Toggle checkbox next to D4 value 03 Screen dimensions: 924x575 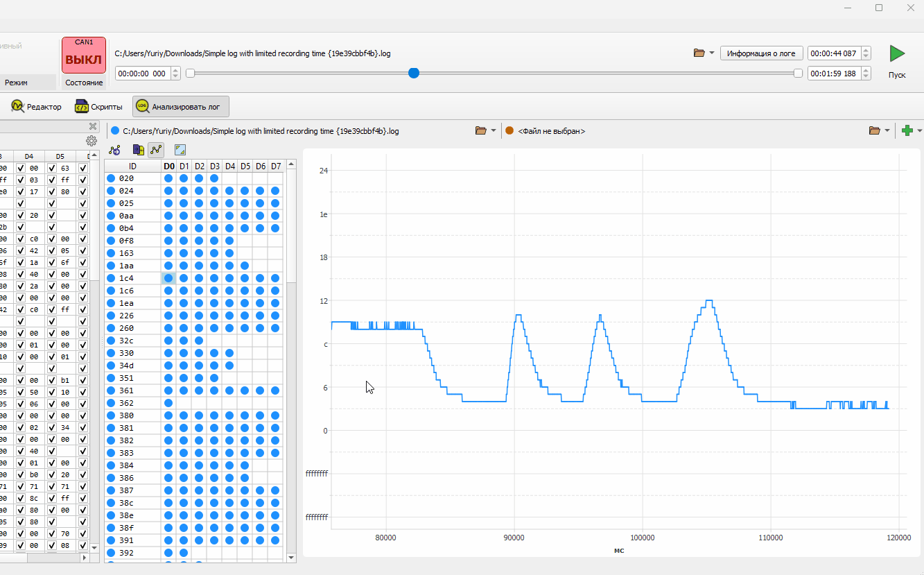point(21,180)
